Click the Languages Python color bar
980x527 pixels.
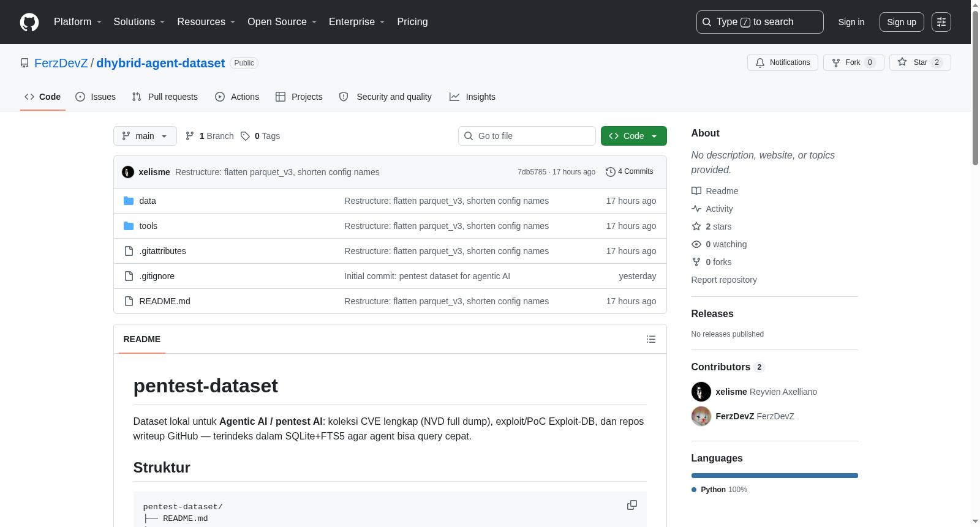pos(775,476)
